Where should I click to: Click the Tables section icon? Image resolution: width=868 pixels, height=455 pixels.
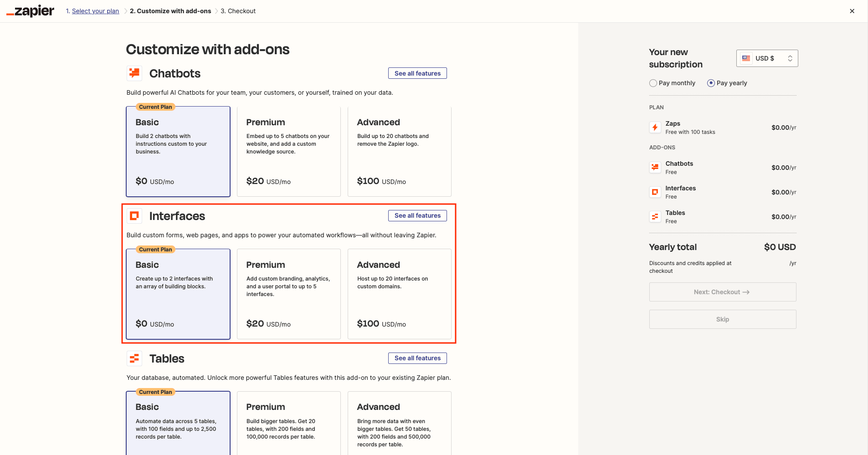(134, 358)
